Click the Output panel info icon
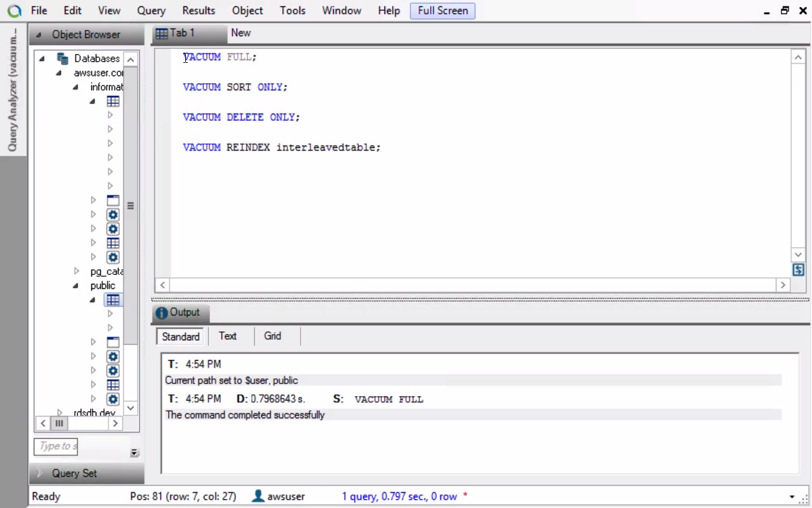The image size is (812, 508). click(162, 313)
